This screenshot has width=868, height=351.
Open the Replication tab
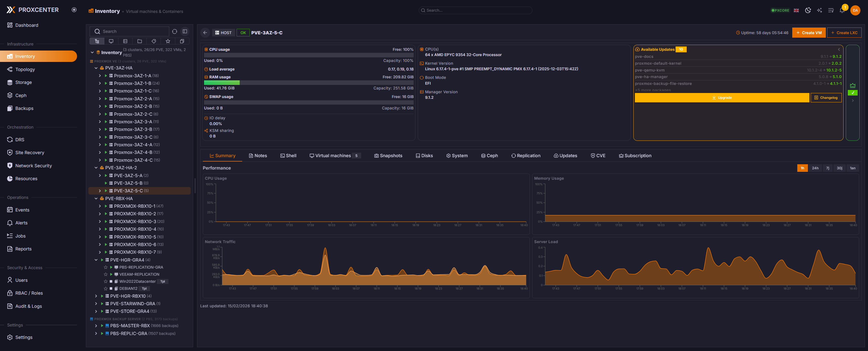[x=526, y=155]
